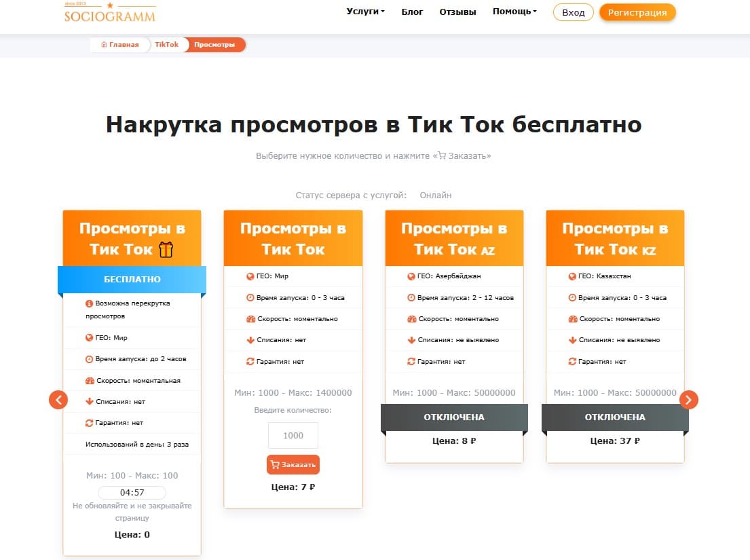Click Гарантия refresh icon in second card
The height and width of the screenshot is (560, 750).
250,362
